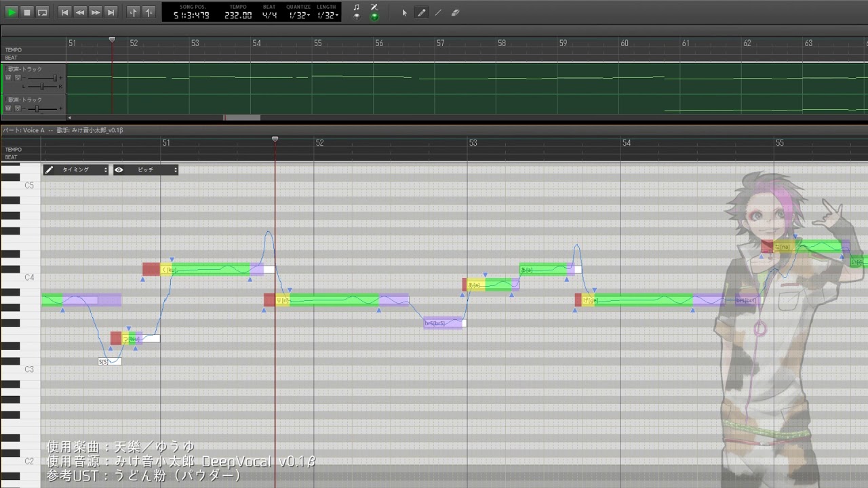Mute the second vocal track
This screenshot has width=868, height=488.
[x=9, y=108]
